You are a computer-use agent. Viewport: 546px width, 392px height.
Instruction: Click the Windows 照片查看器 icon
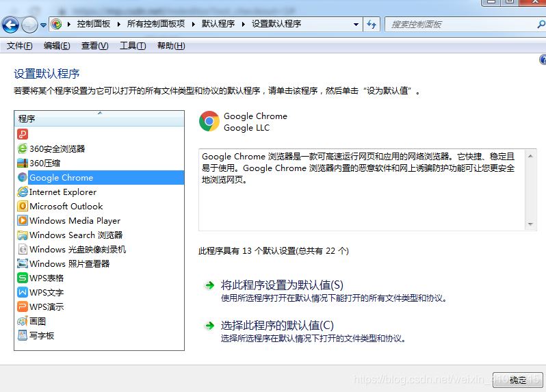click(x=23, y=263)
